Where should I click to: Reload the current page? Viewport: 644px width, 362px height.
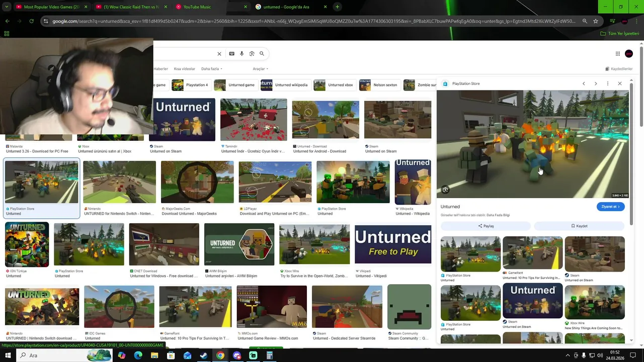(x=31, y=21)
